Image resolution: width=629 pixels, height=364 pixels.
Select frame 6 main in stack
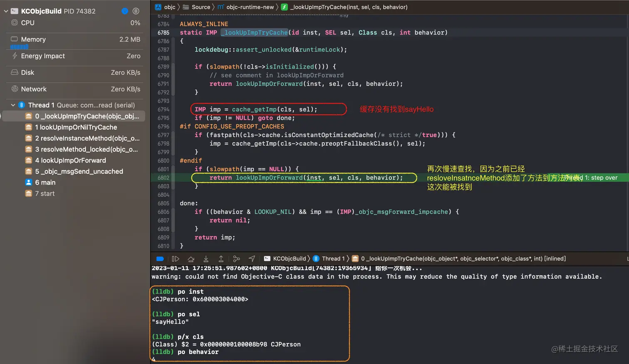tap(73, 182)
